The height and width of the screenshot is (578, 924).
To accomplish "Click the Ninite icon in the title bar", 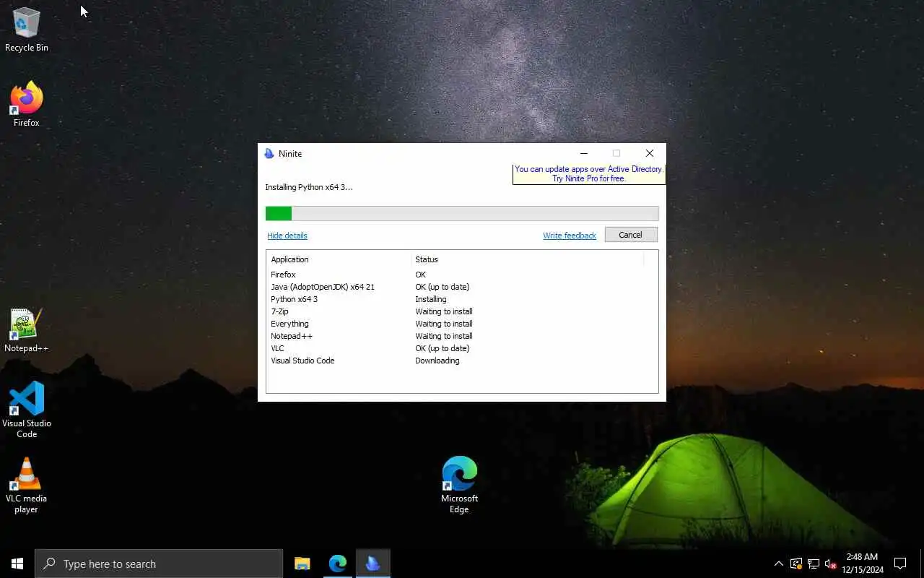I will (x=269, y=153).
